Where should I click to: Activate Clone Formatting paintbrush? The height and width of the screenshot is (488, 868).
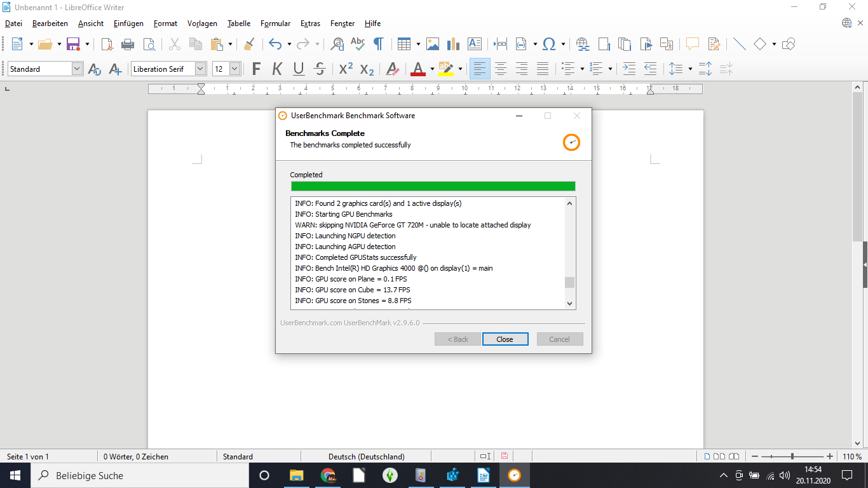point(249,44)
